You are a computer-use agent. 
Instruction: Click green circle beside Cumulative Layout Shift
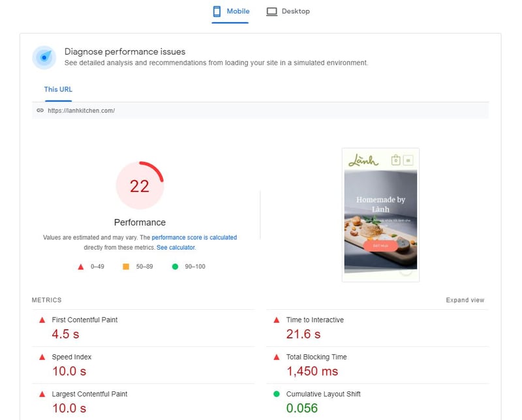[x=277, y=394]
